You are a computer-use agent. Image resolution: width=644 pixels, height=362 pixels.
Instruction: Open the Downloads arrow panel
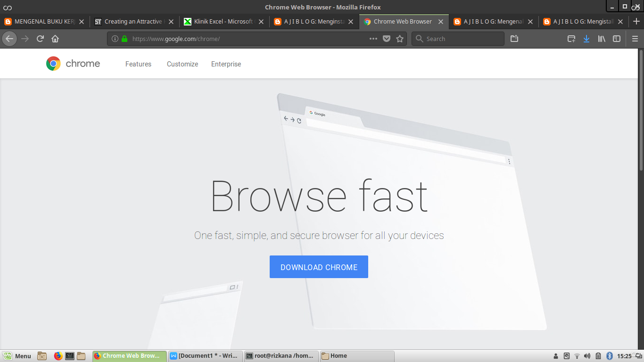pyautogui.click(x=586, y=39)
